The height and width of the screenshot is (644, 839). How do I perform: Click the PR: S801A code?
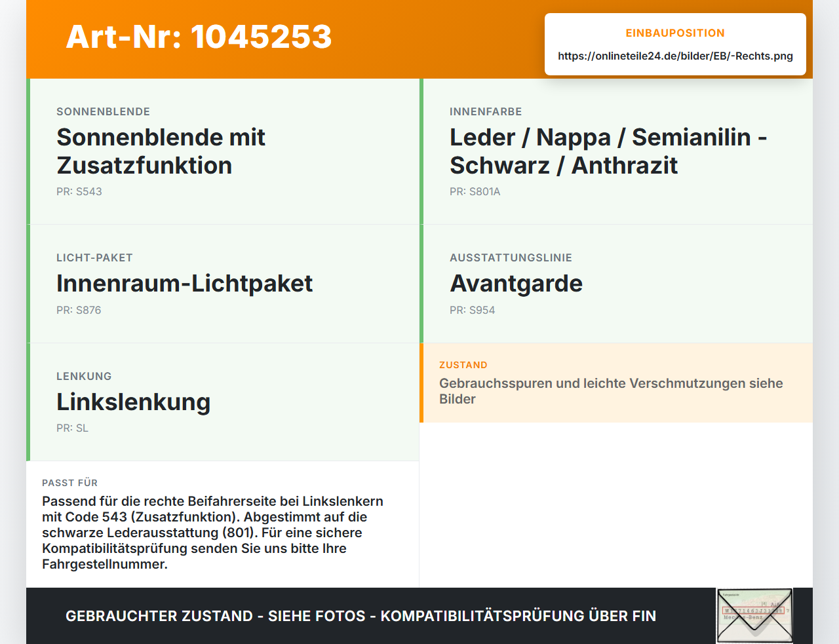pyautogui.click(x=475, y=192)
